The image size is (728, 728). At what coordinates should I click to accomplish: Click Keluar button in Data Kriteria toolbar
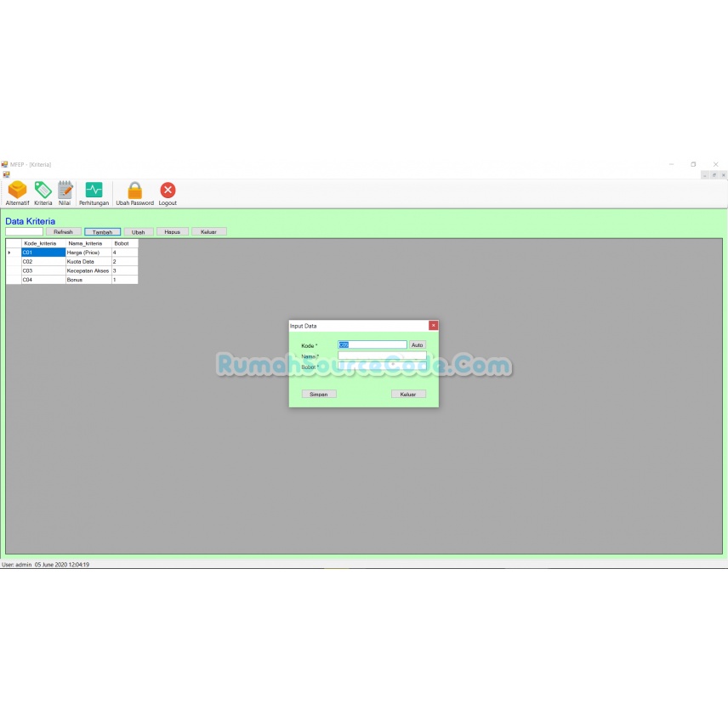pos(209,231)
